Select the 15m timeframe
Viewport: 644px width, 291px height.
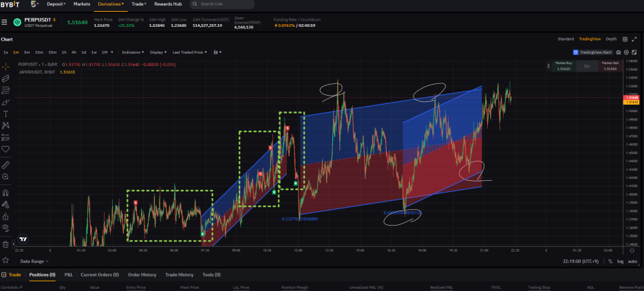tap(39, 52)
